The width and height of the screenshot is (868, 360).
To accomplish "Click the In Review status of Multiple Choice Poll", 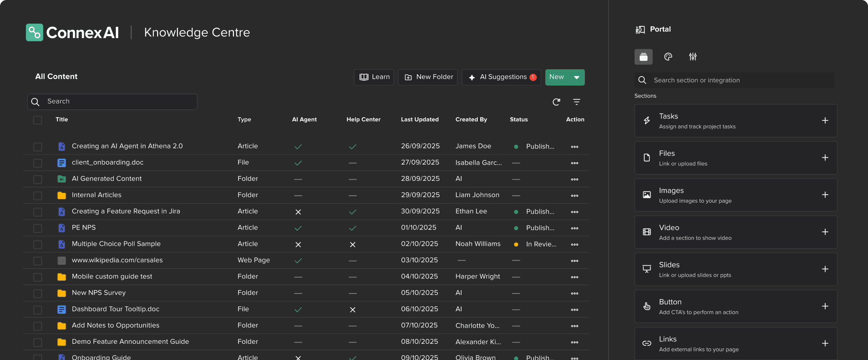I will [541, 244].
